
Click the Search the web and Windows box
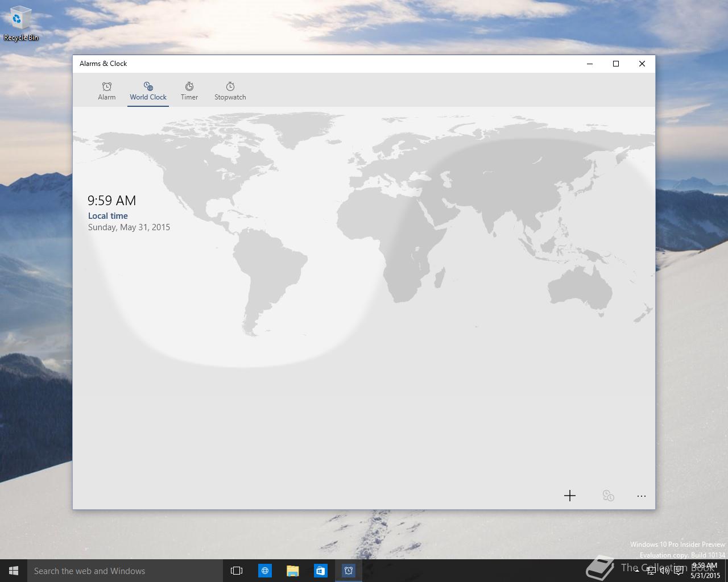tap(125, 571)
